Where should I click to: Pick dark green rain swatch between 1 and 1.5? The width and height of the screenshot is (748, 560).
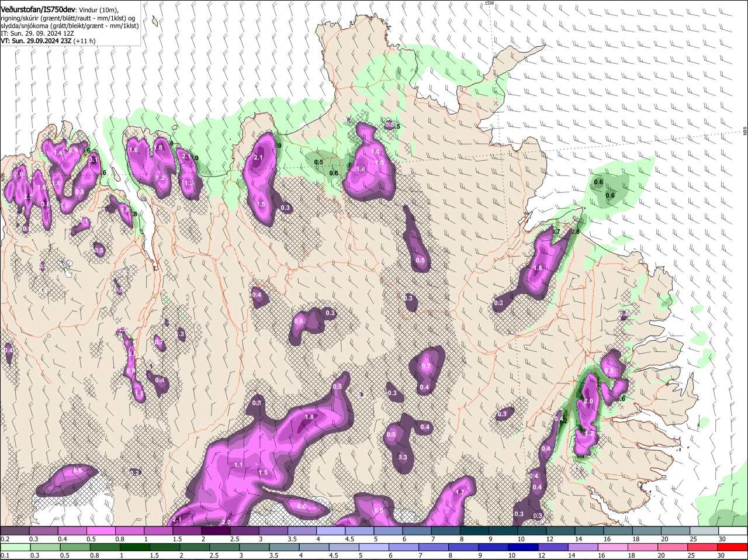pos(136,547)
